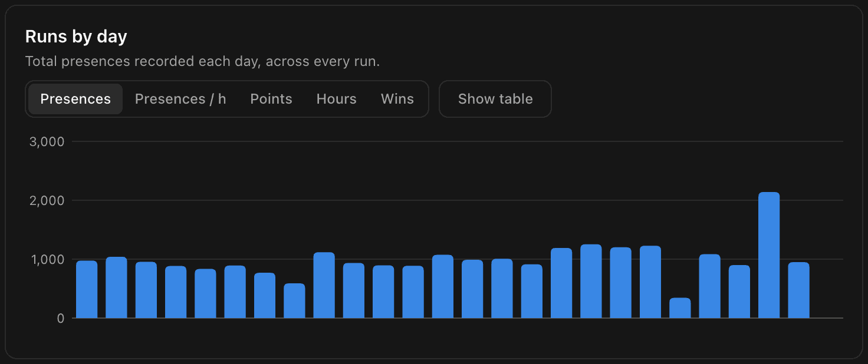Click the first bar in the chart
The height and width of the screenshot is (364, 868).
[87, 289]
